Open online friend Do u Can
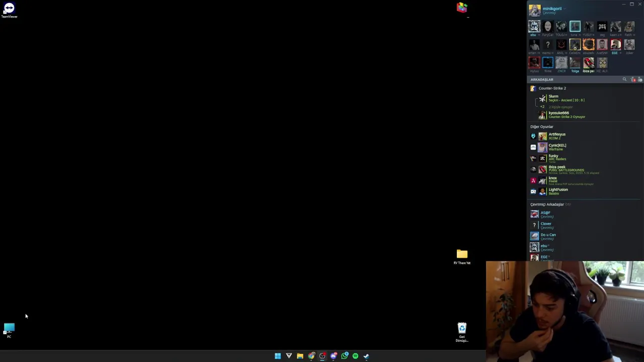 click(x=584, y=236)
